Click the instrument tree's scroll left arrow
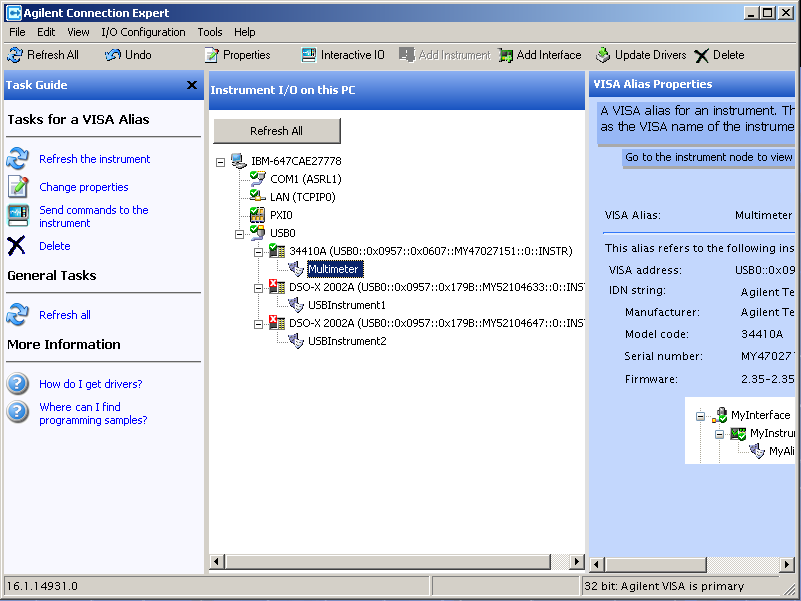The image size is (801, 601). tap(216, 562)
